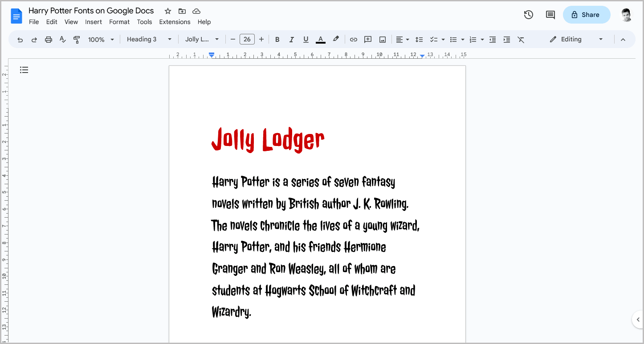
Task: Click the Share button
Action: [586, 15]
